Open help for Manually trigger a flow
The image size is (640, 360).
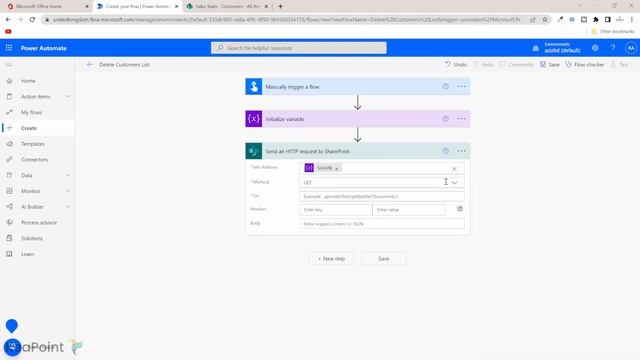click(x=445, y=87)
